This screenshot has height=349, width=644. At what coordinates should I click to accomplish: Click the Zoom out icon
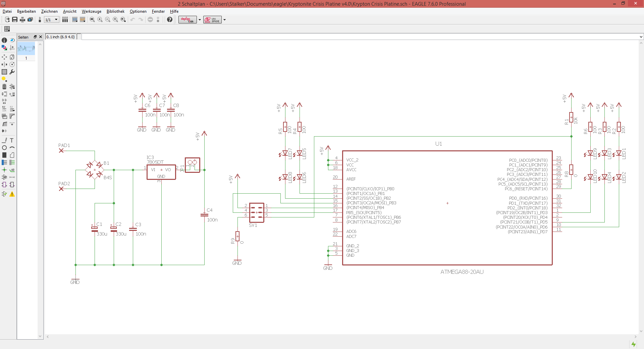108,19
